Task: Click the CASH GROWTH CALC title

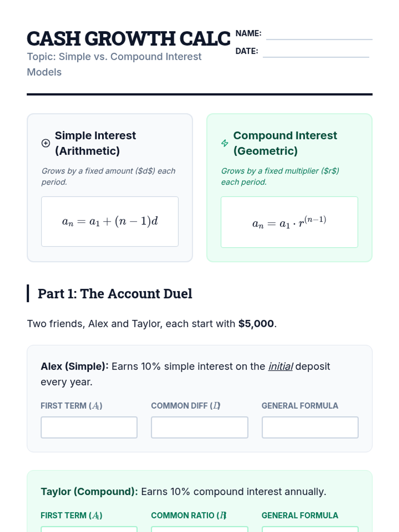Action: 128,39
